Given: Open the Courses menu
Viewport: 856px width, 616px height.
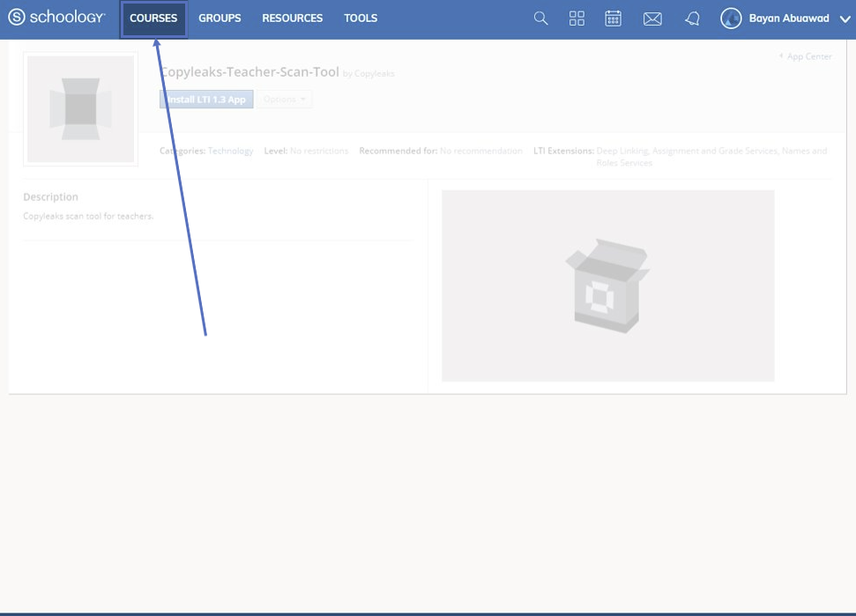Looking at the screenshot, I should point(153,19).
